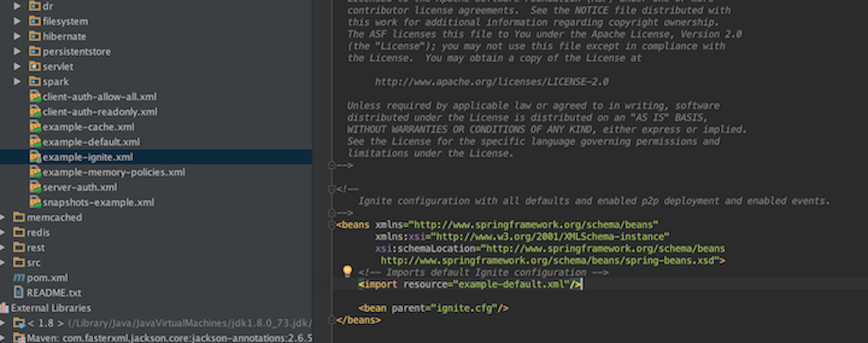868x343 pixels.
Task: Expand the spark folder arrow
Action: 18,82
